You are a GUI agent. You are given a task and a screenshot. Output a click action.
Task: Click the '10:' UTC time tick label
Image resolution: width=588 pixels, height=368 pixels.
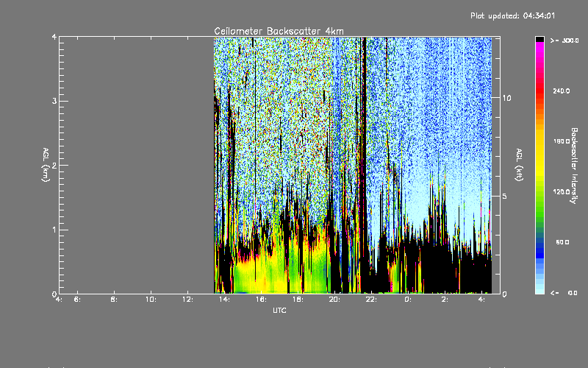tap(151, 300)
